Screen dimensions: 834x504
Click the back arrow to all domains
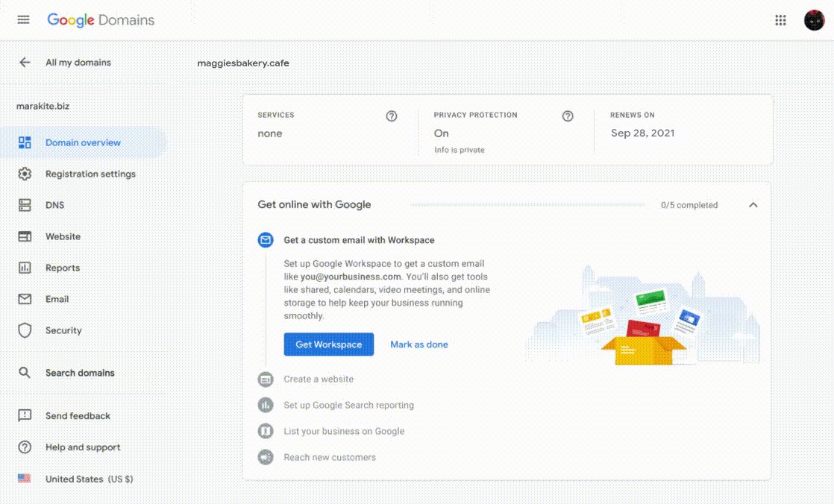point(25,62)
